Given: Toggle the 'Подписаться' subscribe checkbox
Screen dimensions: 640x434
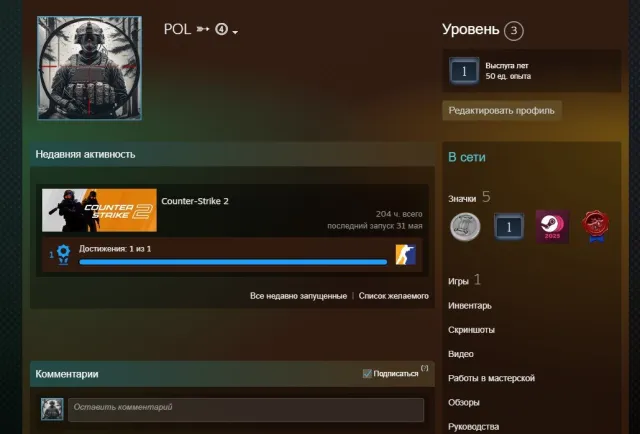Looking at the screenshot, I should (x=367, y=373).
